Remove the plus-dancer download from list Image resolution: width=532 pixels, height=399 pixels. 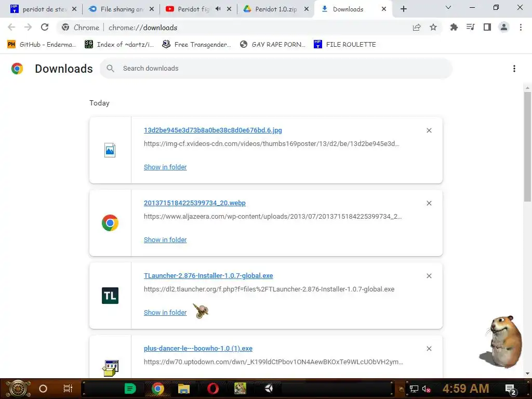[x=429, y=349]
